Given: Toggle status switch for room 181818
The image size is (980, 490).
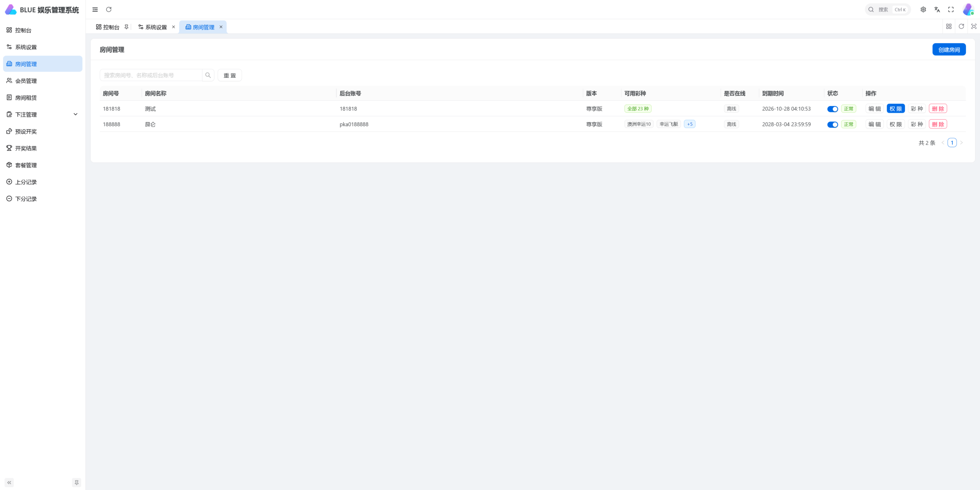Looking at the screenshot, I should (x=833, y=109).
